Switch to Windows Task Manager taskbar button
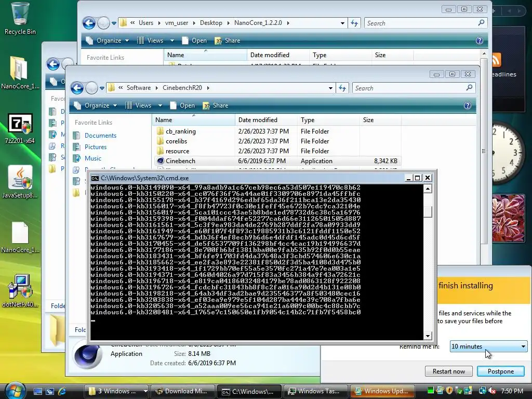The height and width of the screenshot is (399, 532). [315, 391]
